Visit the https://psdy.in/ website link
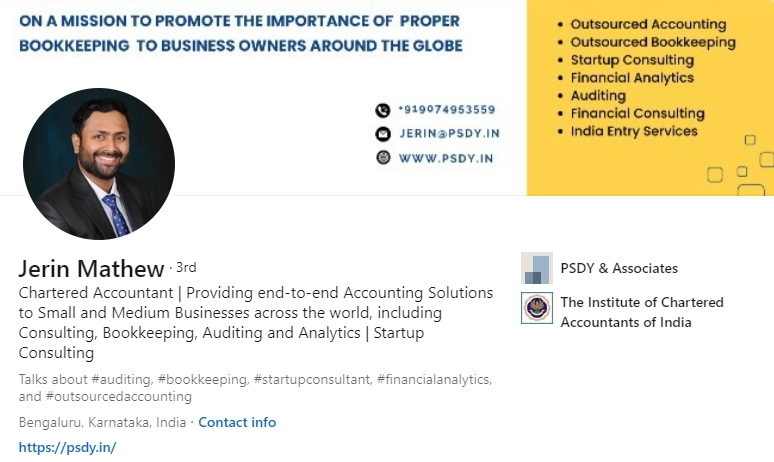 coord(68,447)
